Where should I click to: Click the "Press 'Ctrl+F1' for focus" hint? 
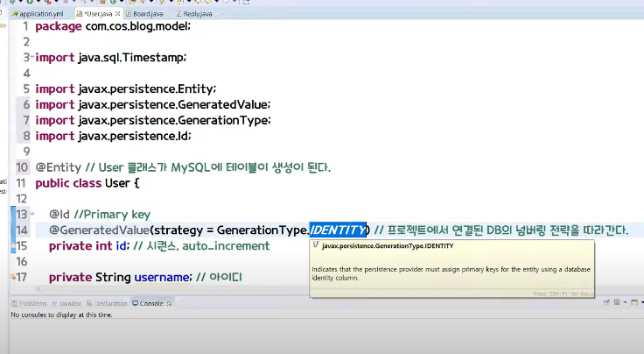click(563, 294)
